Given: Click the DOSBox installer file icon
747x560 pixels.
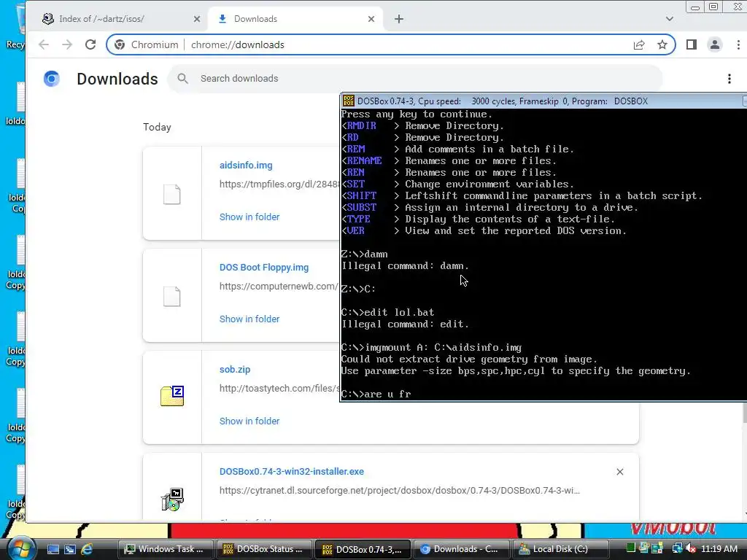Looking at the screenshot, I should pos(172,499).
